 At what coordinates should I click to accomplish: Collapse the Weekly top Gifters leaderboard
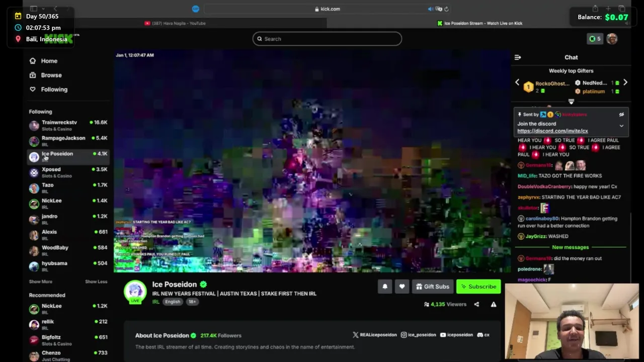click(571, 102)
